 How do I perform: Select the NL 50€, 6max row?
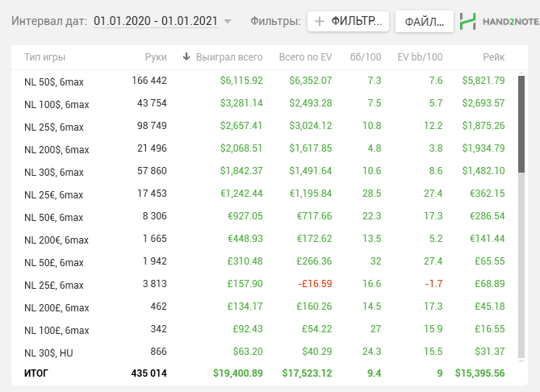(x=265, y=216)
